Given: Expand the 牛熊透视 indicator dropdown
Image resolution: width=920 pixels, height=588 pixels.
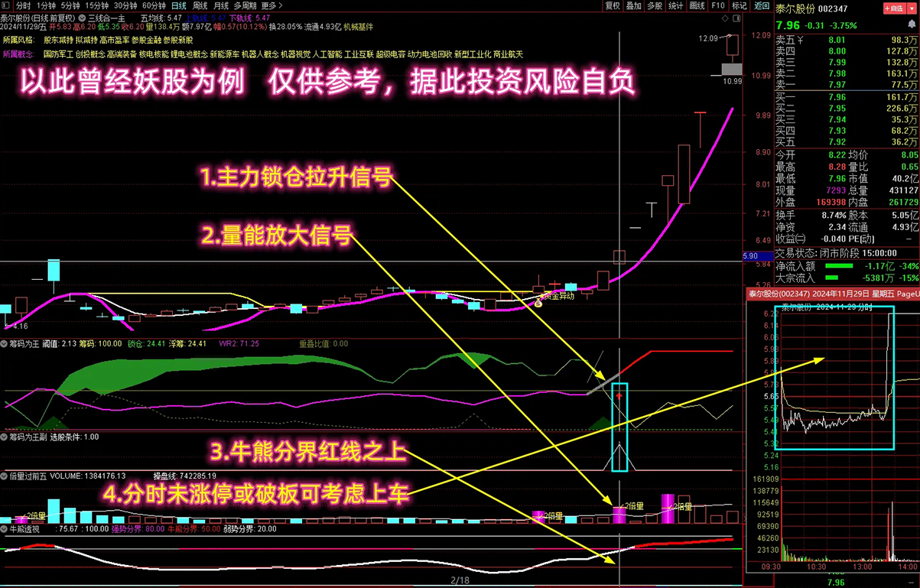Looking at the screenshot, I should point(5,528).
